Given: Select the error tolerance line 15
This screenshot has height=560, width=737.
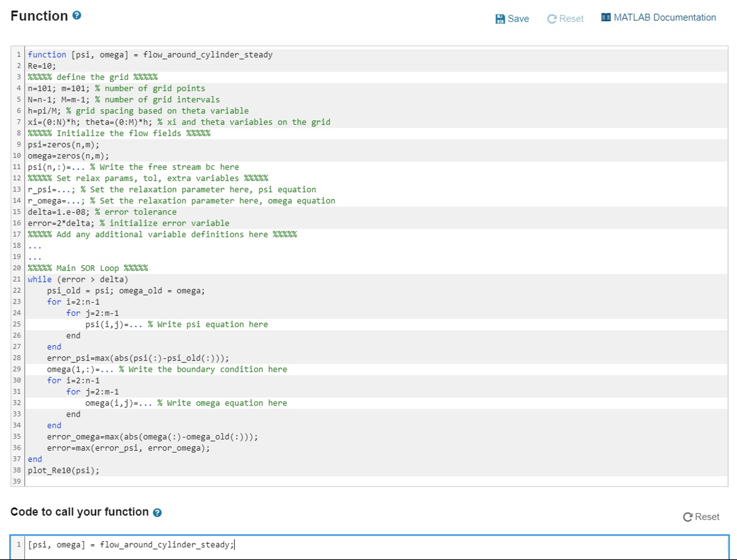Looking at the screenshot, I should point(102,212).
